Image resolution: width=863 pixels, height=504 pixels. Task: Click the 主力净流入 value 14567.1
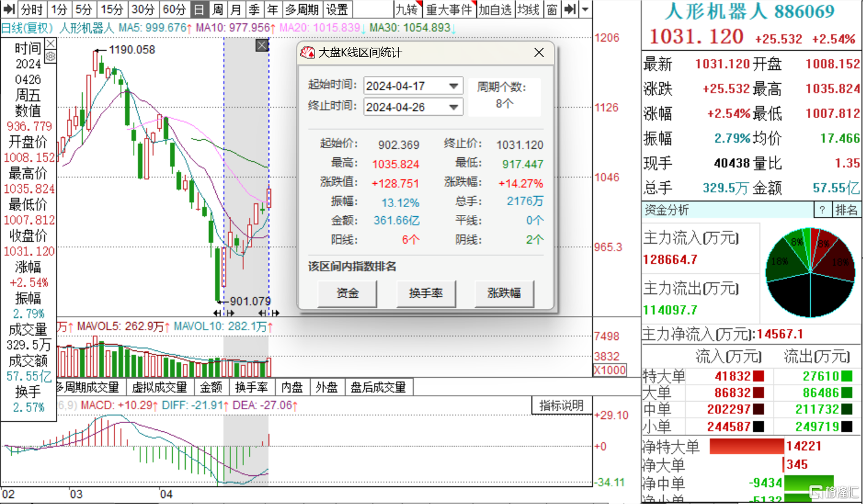[x=780, y=334]
